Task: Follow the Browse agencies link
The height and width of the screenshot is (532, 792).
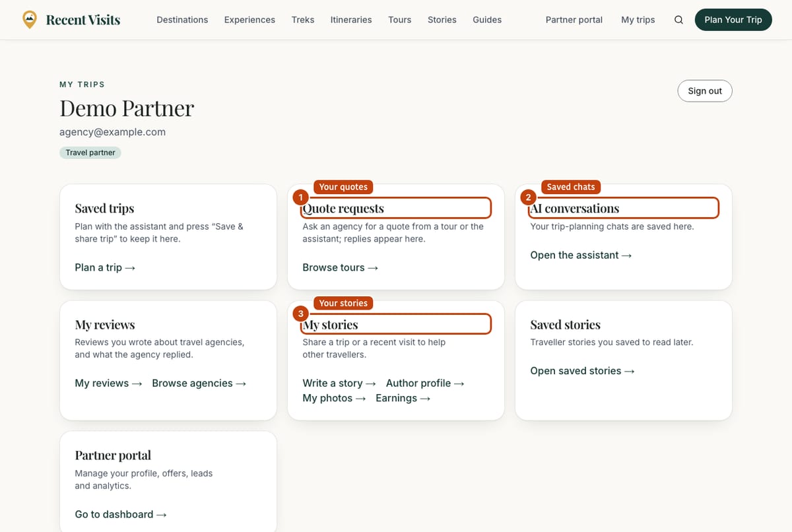Action: [x=199, y=383]
